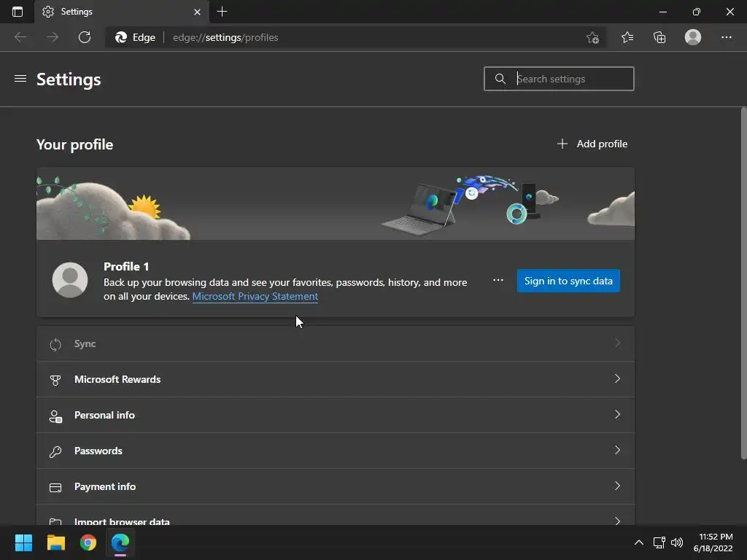Open the Favorites list icon

click(x=627, y=37)
